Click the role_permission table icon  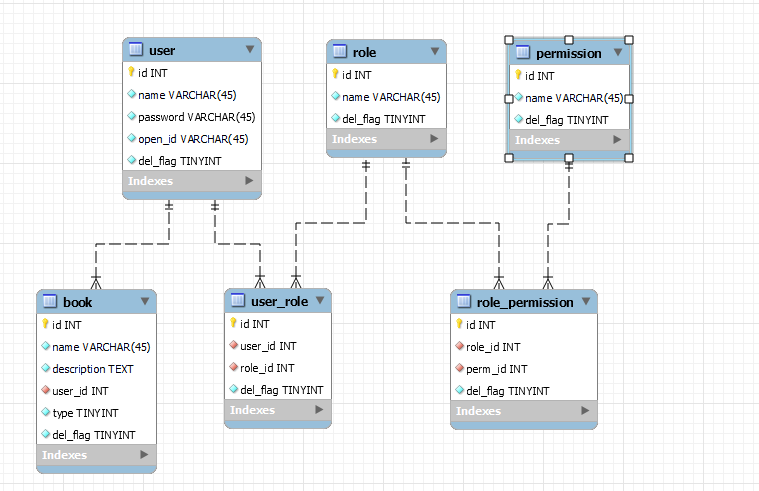point(463,302)
